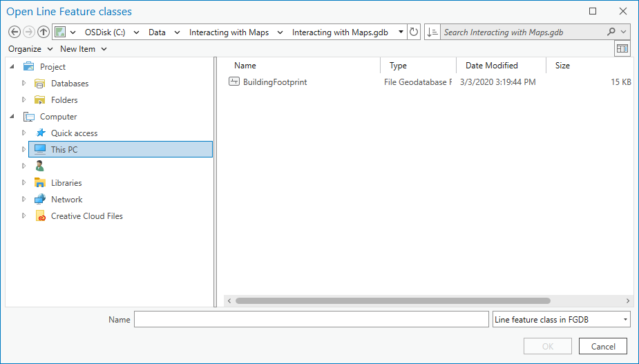
Task: Expand the Folders tree node
Action: [x=24, y=100]
